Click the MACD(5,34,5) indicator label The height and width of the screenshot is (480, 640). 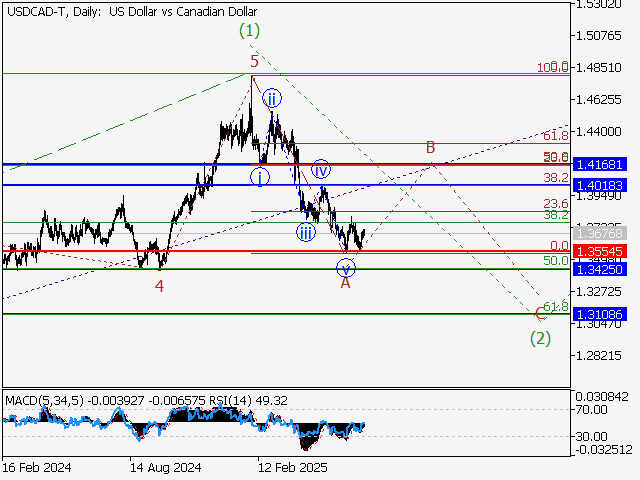tap(45, 400)
